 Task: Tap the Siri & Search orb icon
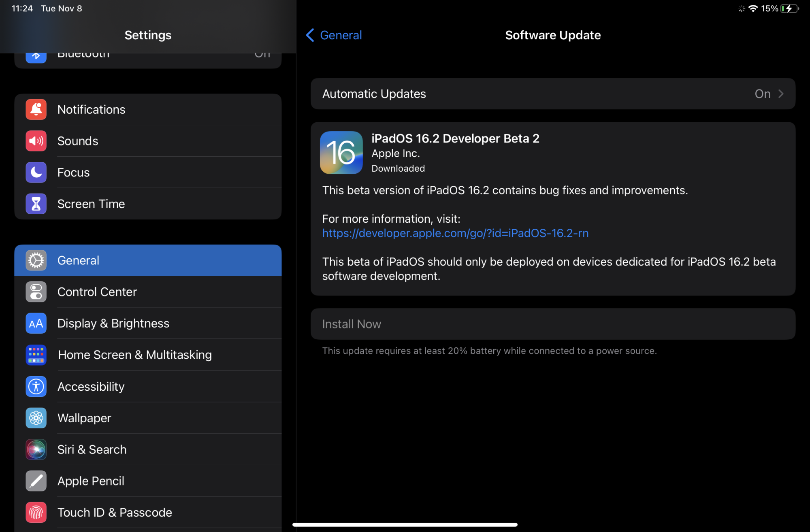tap(36, 449)
